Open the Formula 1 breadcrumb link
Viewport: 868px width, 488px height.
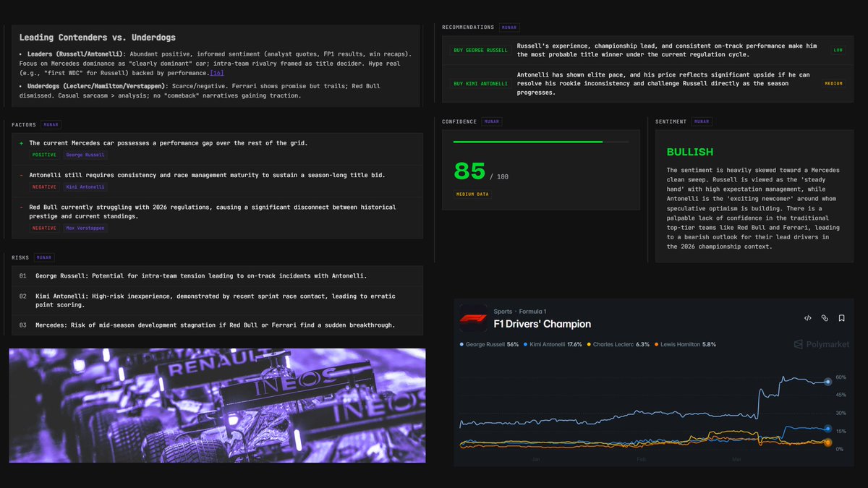(532, 312)
